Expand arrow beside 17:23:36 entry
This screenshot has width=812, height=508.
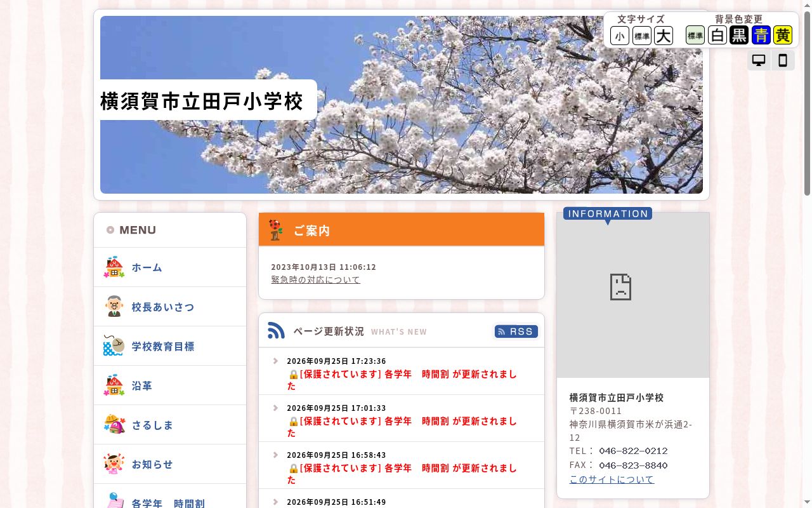click(x=275, y=361)
